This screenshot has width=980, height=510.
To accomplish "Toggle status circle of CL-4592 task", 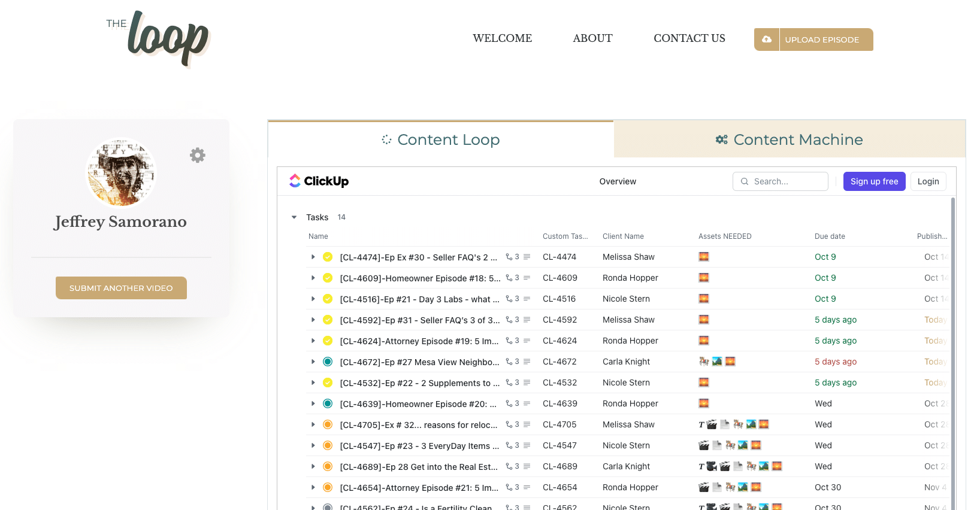I will pyautogui.click(x=328, y=320).
